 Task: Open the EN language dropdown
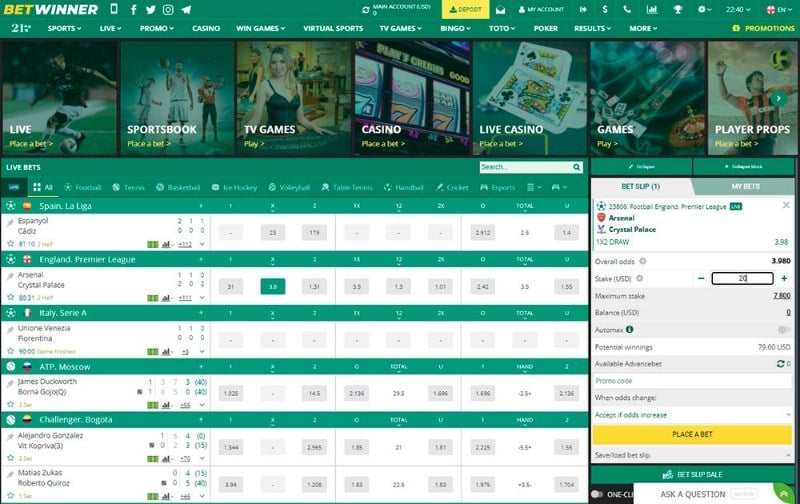point(780,9)
